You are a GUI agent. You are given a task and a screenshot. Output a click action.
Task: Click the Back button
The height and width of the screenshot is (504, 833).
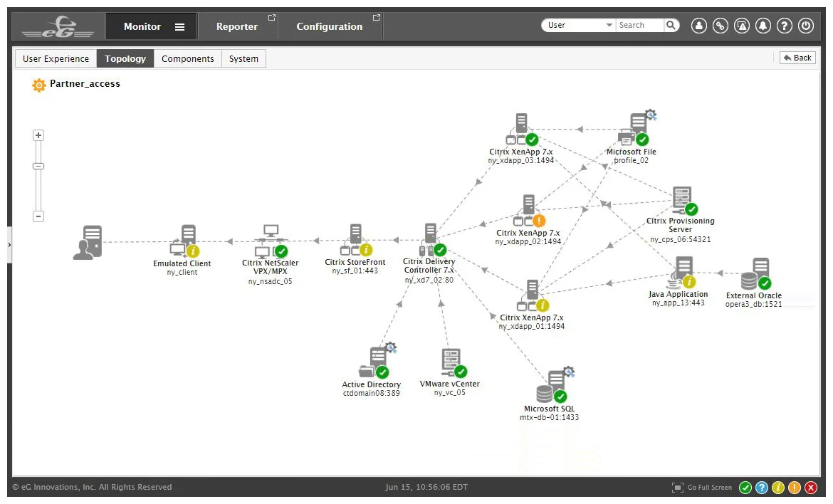click(797, 58)
